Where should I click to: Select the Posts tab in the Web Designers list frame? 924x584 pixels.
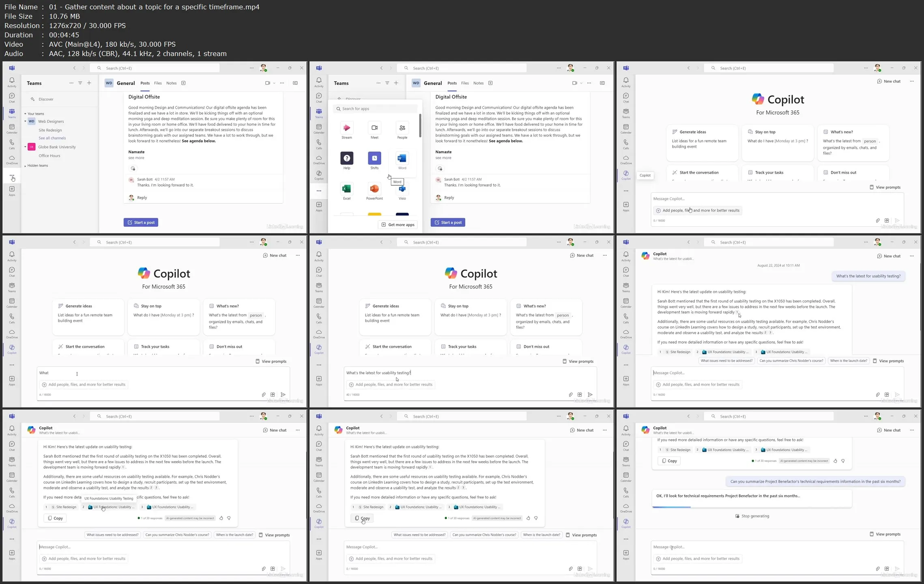pyautogui.click(x=145, y=83)
